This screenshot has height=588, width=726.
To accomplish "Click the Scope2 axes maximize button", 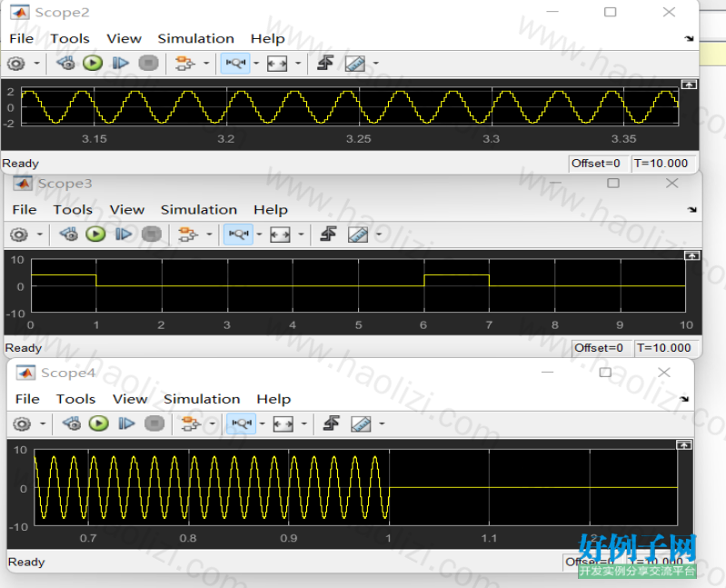I will (x=689, y=85).
